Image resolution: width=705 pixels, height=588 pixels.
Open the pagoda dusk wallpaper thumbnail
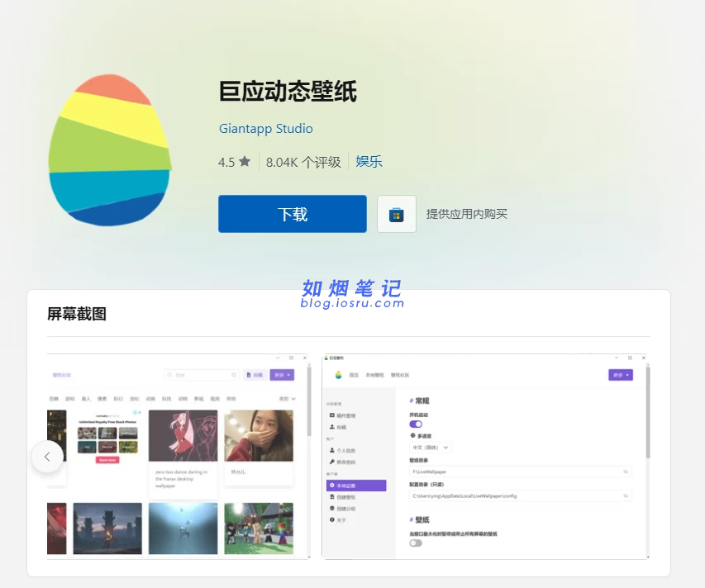click(107, 529)
